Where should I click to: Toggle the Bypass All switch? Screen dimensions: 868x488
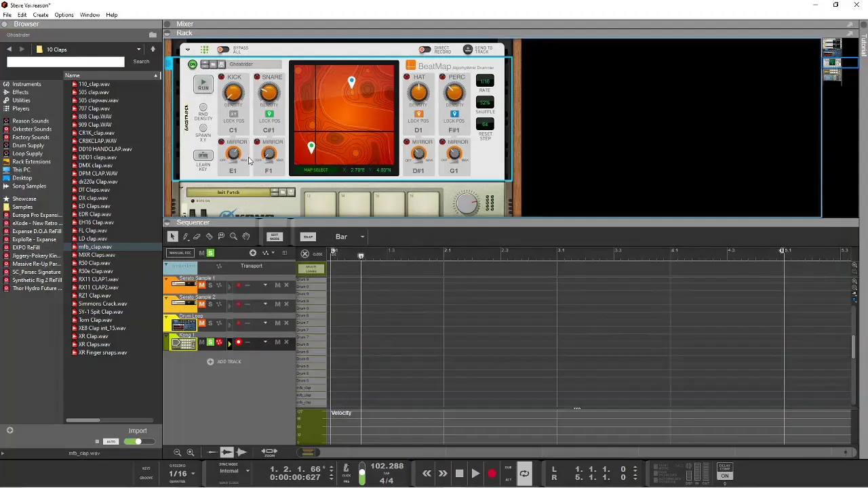(222, 49)
